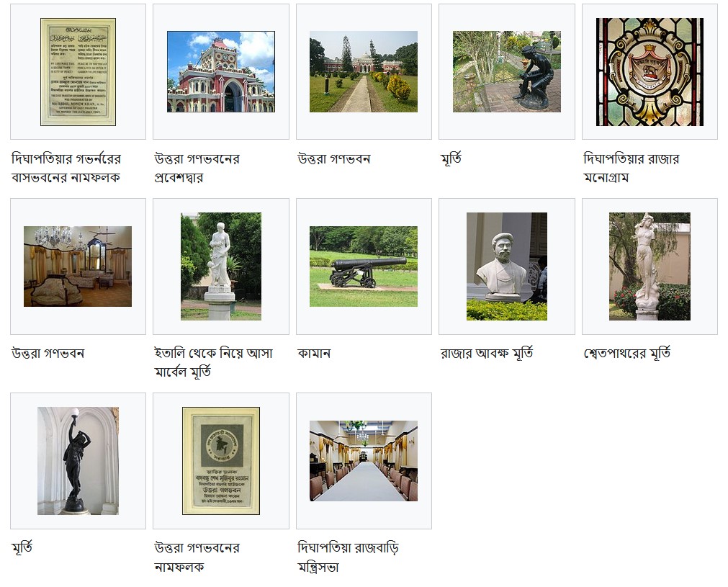Image resolution: width=728 pixels, height=587 pixels.
Task: Click caption 'দিঘাপতিয়ার রাজার মনোগ্রাম'
Action: click(x=632, y=168)
